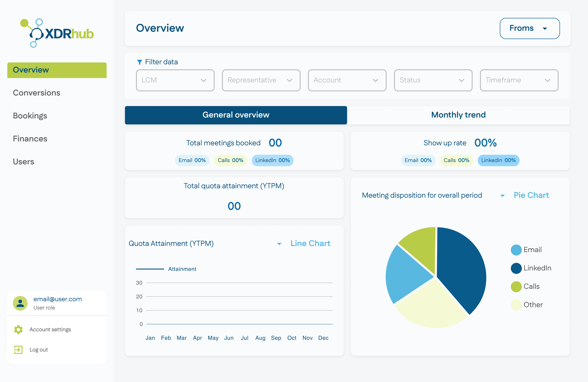The height and width of the screenshot is (382, 588).
Task: Open the Finances page
Action: [x=30, y=139]
